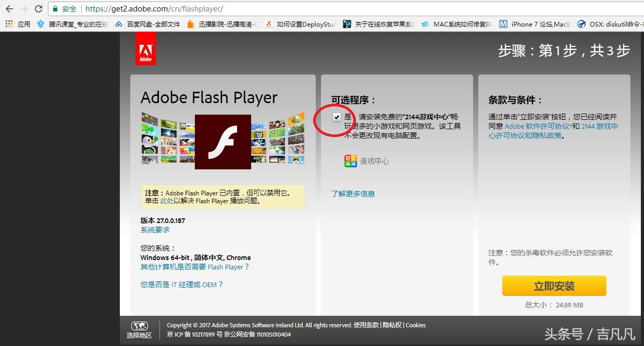Click the 立即安装 yellow button

(x=554, y=286)
